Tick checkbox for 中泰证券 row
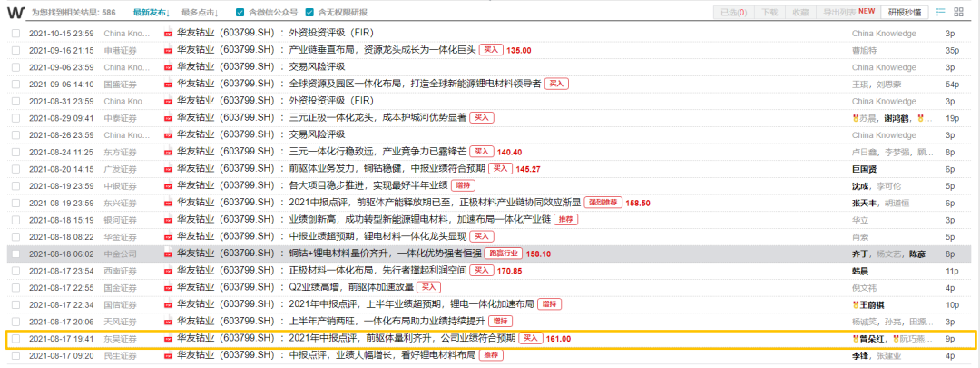The image size is (980, 368). 15,117
